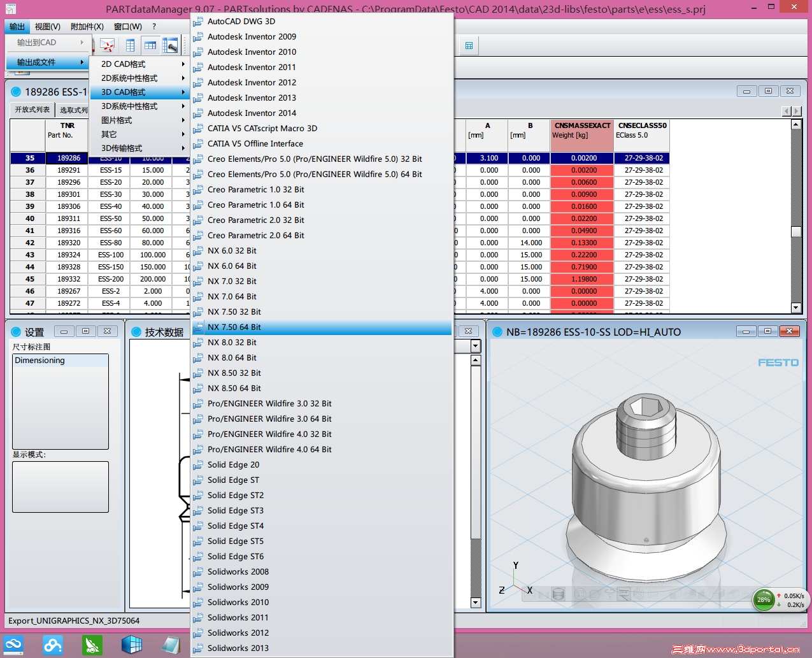
Task: Select CATIA V5 CATscript Macro 3D
Action: click(x=322, y=128)
